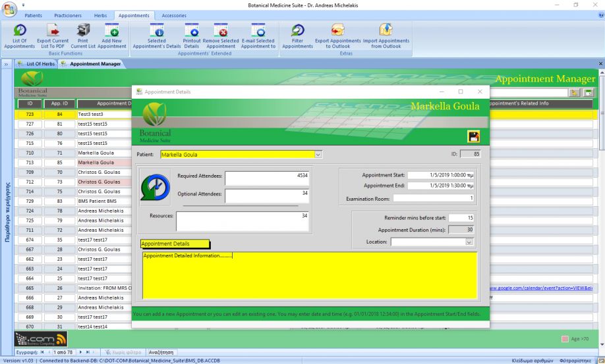The height and width of the screenshot is (364, 605).
Task: Select row Test3 test3
Action: (104, 115)
